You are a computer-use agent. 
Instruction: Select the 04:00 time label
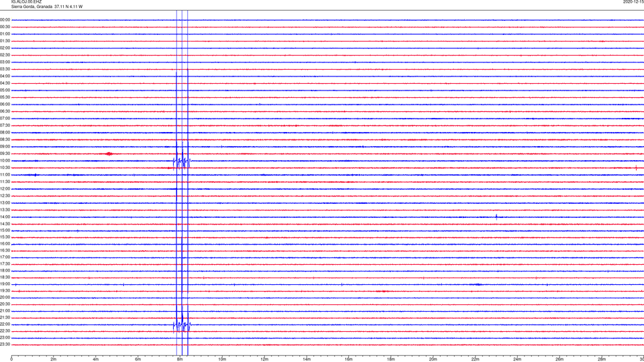(5, 76)
